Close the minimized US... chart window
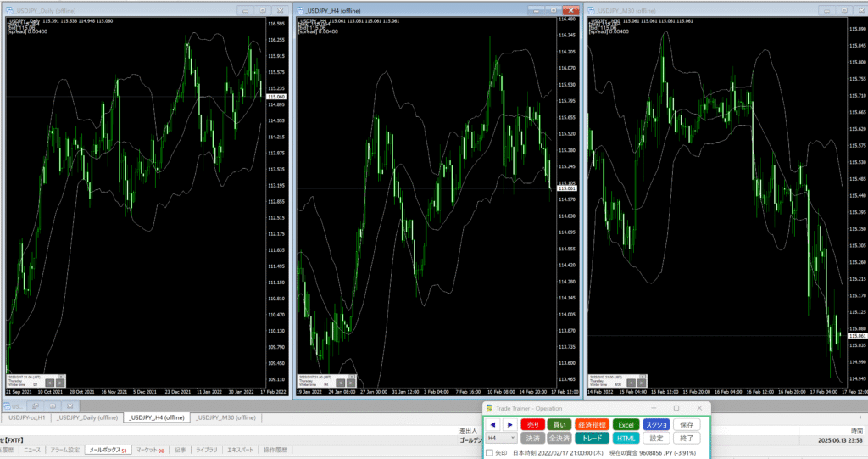 (70, 406)
